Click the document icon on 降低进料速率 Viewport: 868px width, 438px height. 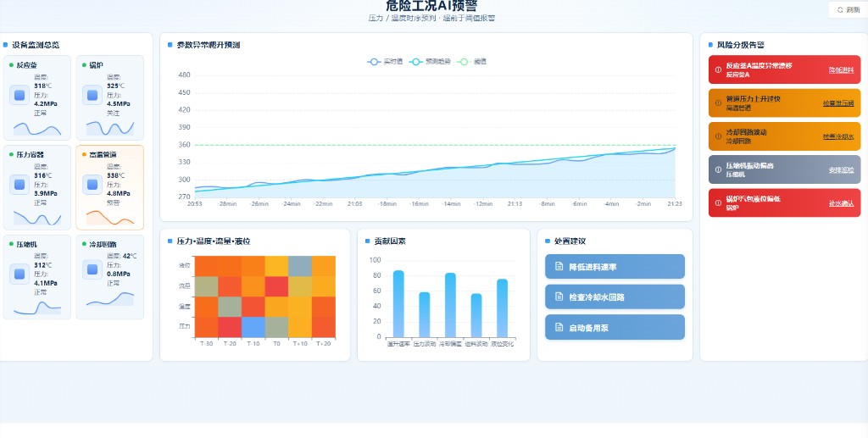[559, 267]
